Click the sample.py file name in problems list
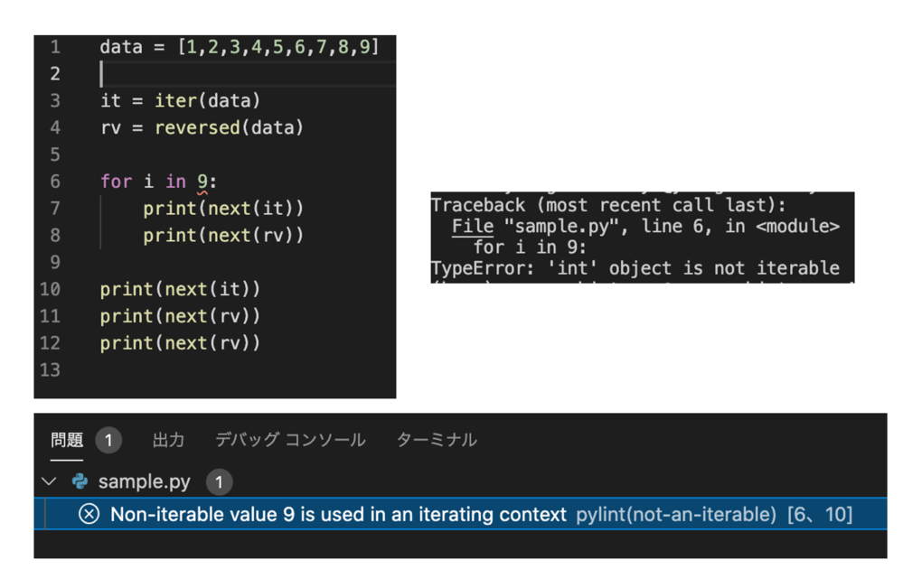This screenshot has height=588, width=903. click(144, 481)
